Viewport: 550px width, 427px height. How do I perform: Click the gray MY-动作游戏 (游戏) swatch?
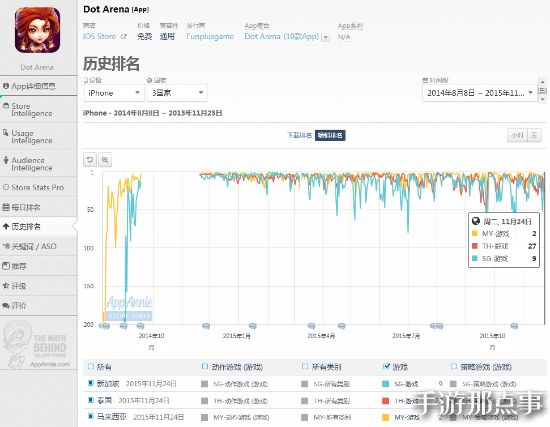pyautogui.click(x=204, y=418)
